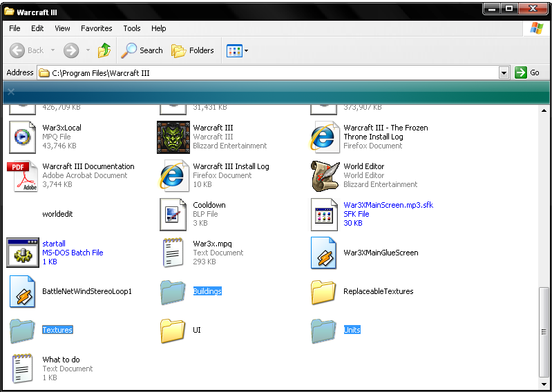This screenshot has height=392, width=552.
Task: Click the War3x.mpq file name
Action: click(212, 244)
